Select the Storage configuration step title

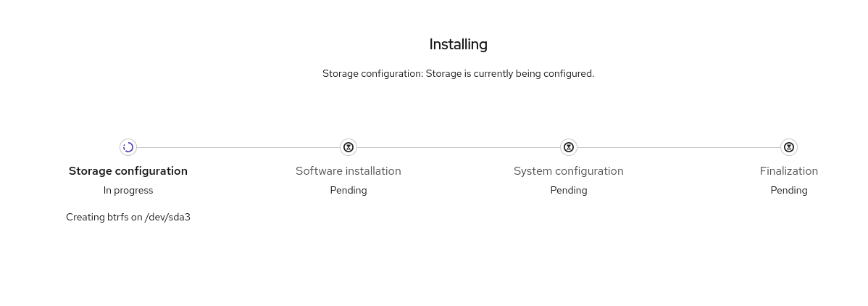128,171
